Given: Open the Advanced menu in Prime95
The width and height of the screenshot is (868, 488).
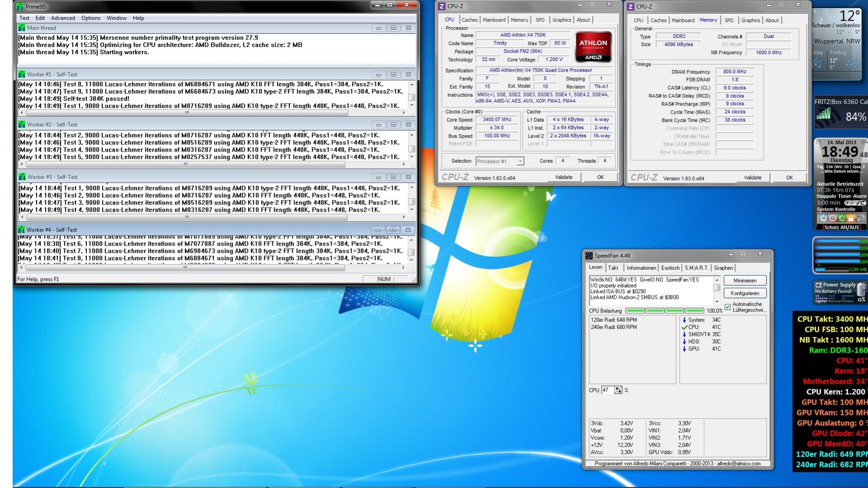Looking at the screenshot, I should tap(63, 18).
